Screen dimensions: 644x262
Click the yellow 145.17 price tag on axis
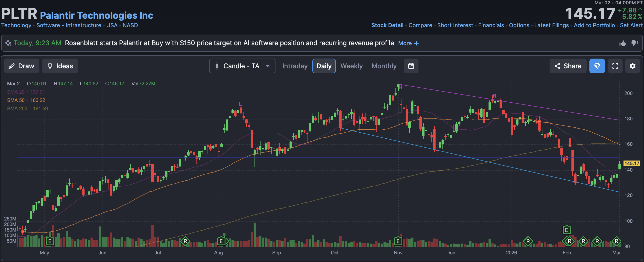click(632, 164)
